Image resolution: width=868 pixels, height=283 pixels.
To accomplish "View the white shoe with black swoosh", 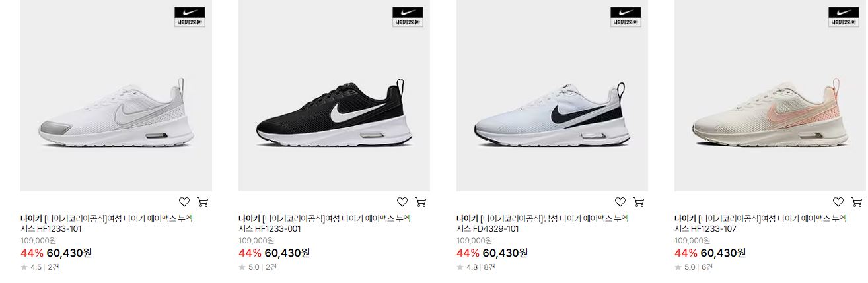I will pyautogui.click(x=552, y=96).
